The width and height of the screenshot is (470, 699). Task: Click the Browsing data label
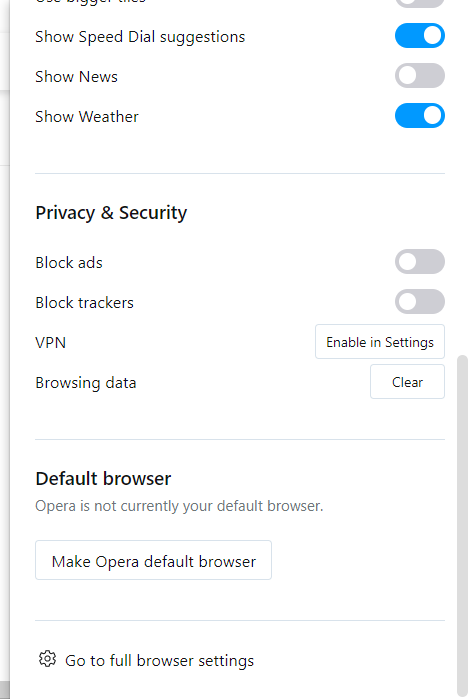click(x=86, y=383)
